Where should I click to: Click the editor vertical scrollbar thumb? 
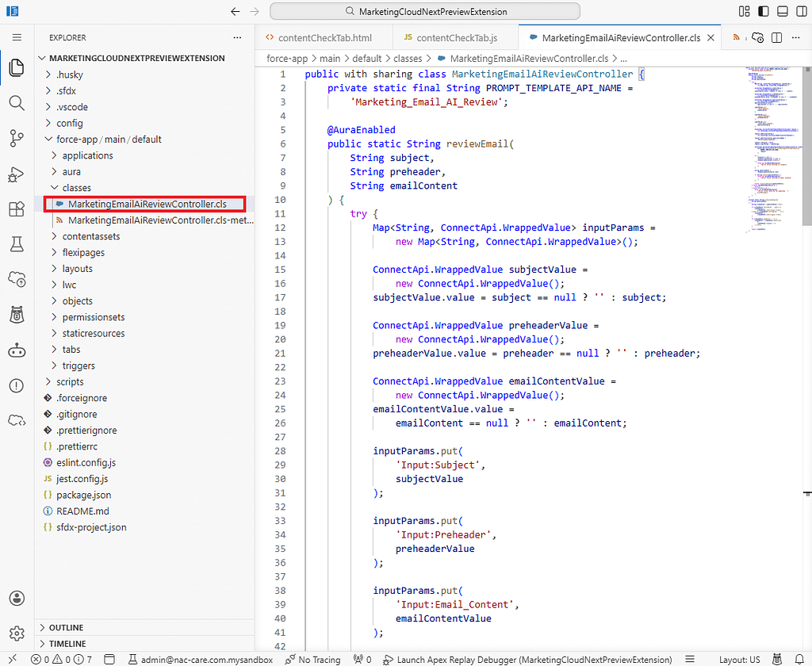pos(807,147)
